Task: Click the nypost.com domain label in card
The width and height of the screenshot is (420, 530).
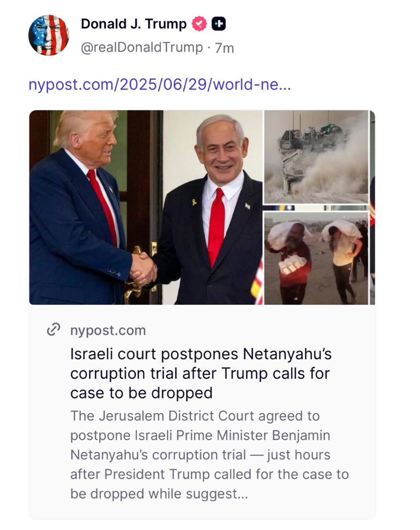Action: [x=108, y=330]
